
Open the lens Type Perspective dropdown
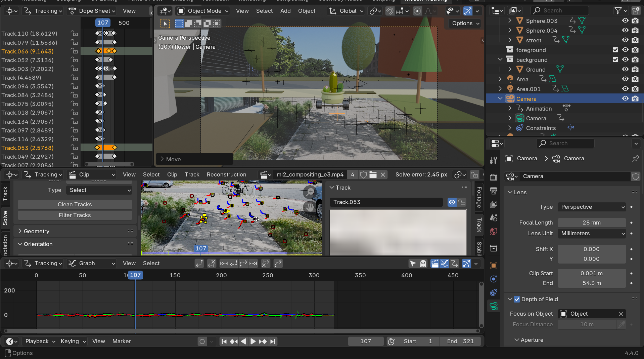[592, 207]
